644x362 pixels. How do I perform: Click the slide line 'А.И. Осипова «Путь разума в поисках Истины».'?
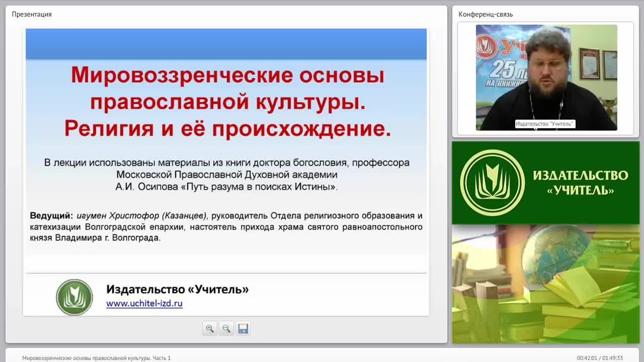tap(227, 187)
